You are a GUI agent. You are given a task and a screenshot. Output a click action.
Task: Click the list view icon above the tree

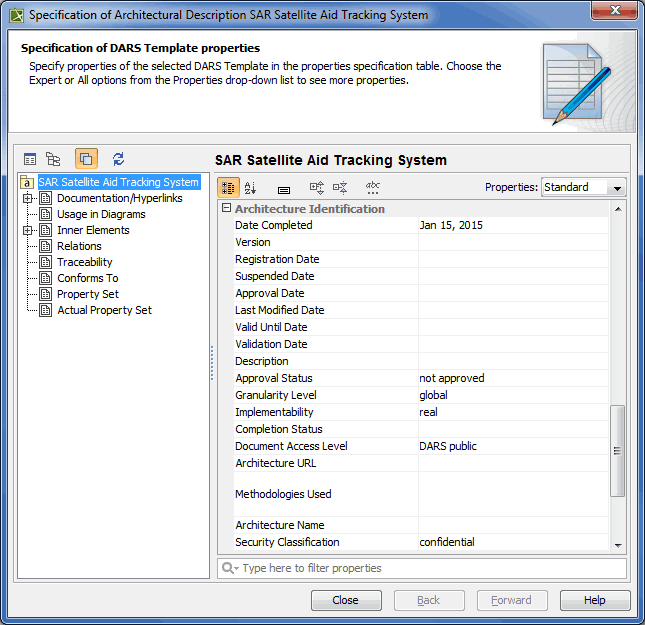(30, 159)
